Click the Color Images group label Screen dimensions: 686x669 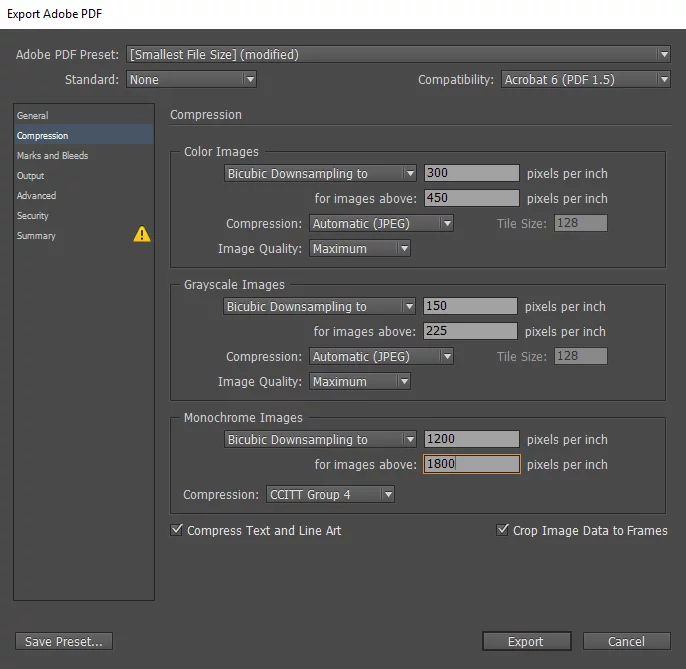[x=221, y=151]
